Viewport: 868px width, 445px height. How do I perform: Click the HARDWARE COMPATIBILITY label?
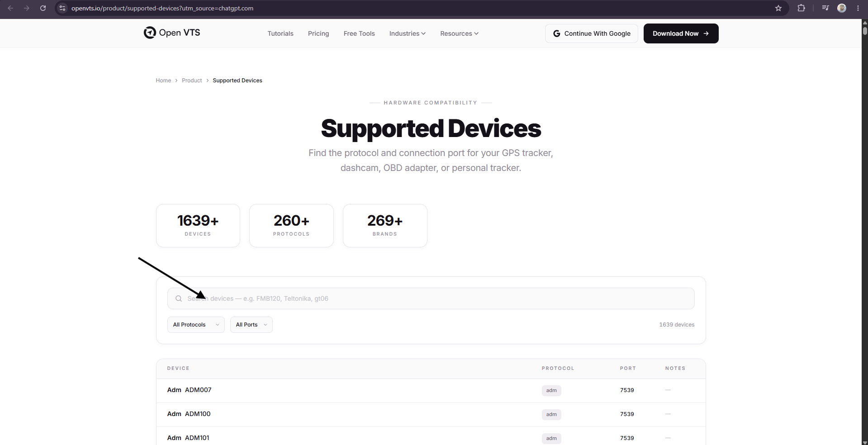pos(431,103)
